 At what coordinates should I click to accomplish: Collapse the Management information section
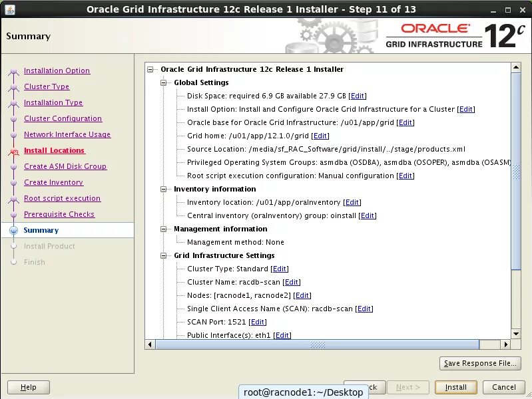pyautogui.click(x=164, y=229)
